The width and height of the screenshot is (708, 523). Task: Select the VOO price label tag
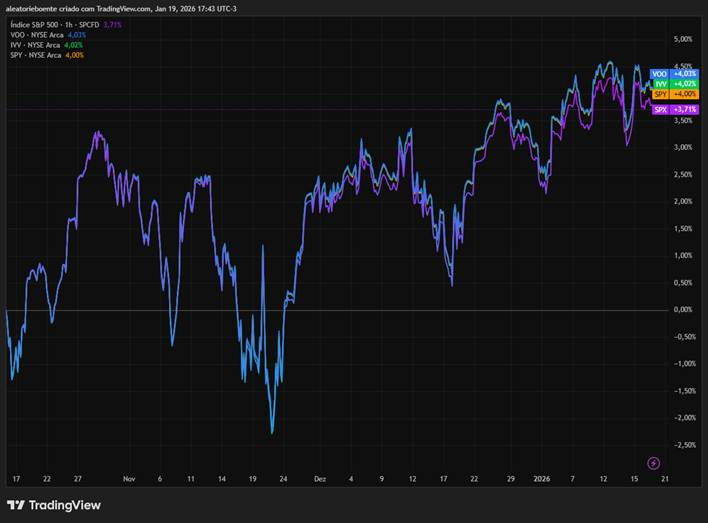point(674,74)
